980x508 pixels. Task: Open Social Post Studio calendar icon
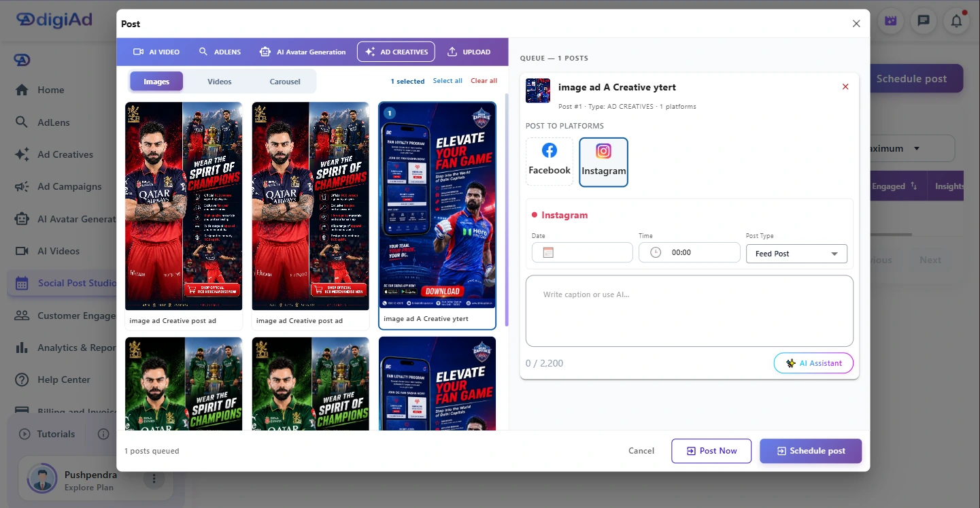(22, 283)
